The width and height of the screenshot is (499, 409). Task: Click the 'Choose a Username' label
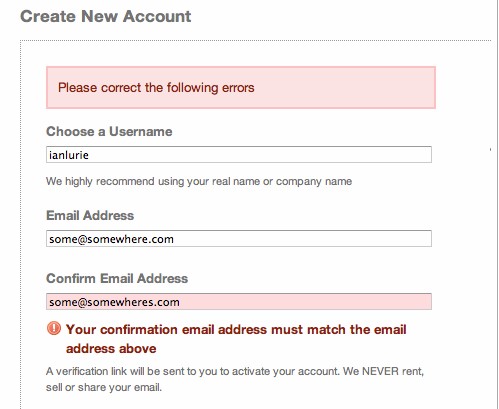pos(109,132)
